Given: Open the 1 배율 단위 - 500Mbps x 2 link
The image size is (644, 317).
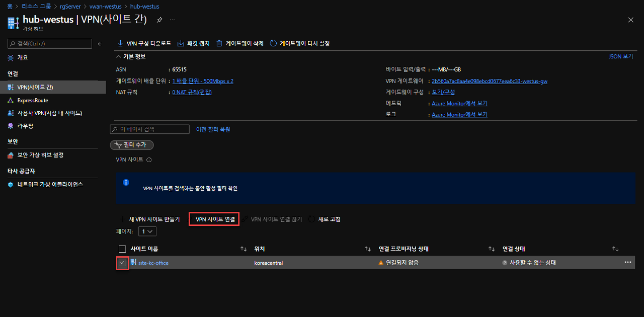Looking at the screenshot, I should (x=203, y=81).
